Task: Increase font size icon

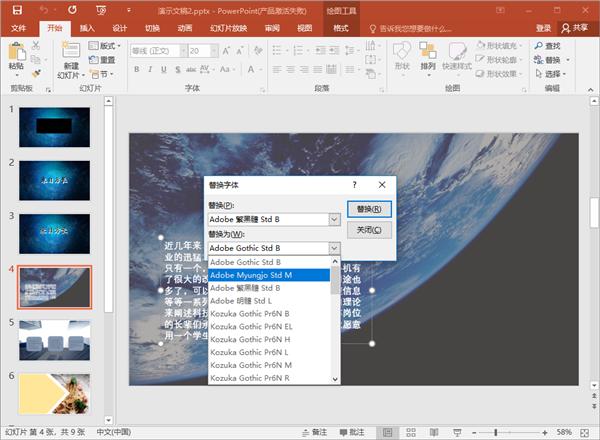Action: [x=226, y=51]
